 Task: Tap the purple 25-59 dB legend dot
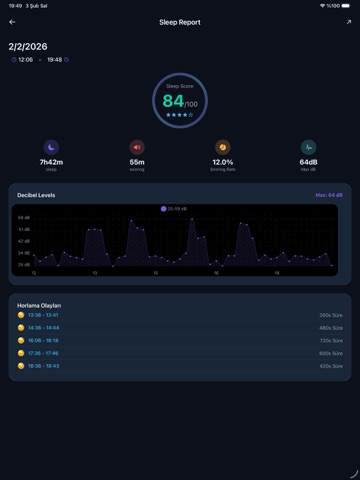[163, 209]
